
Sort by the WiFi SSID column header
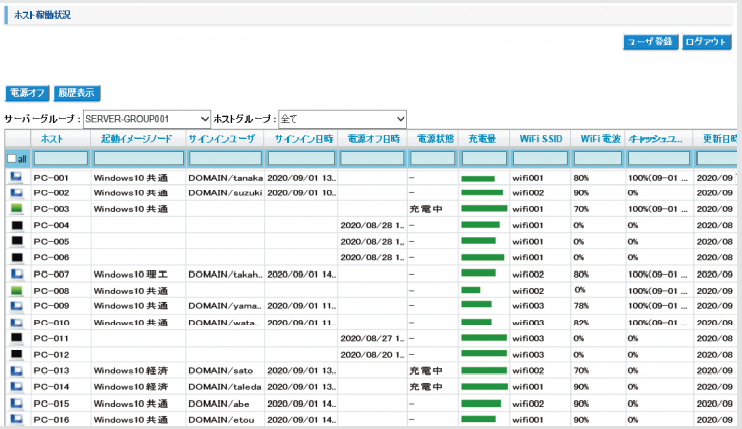click(x=541, y=139)
